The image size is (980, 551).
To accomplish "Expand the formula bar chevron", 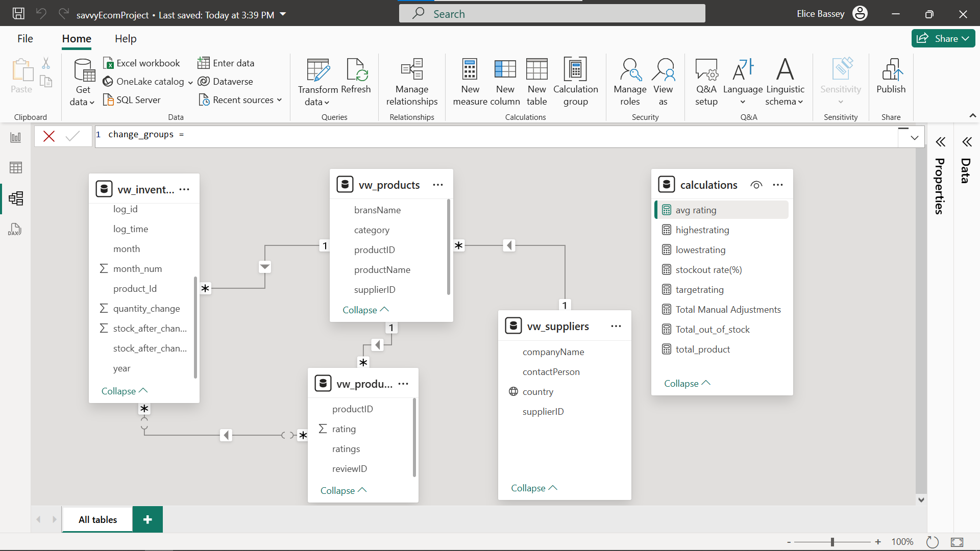I will pyautogui.click(x=914, y=138).
